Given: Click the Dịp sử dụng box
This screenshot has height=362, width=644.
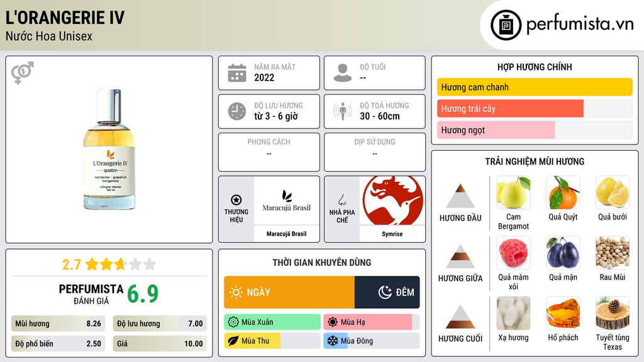Looking at the screenshot, I should coord(375,152).
